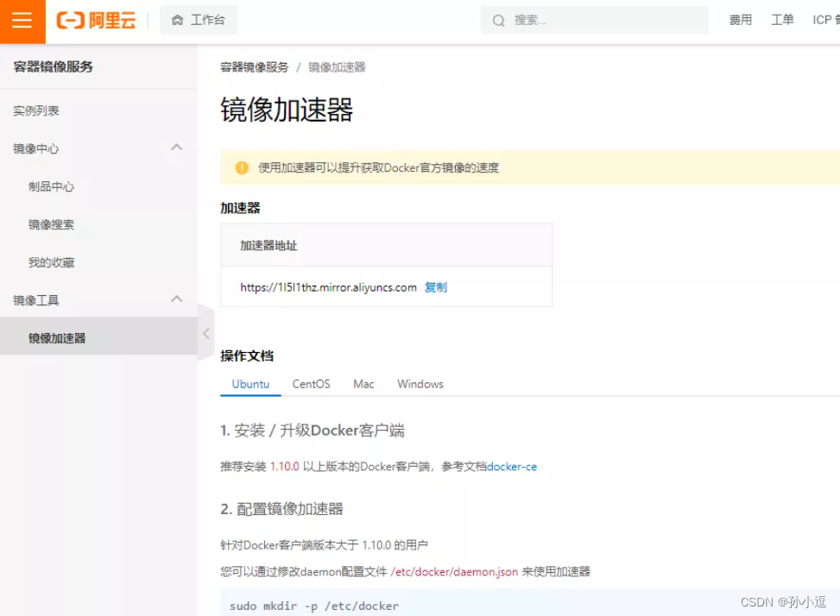
Task: Open the hamburger navigation menu
Action: tap(22, 22)
